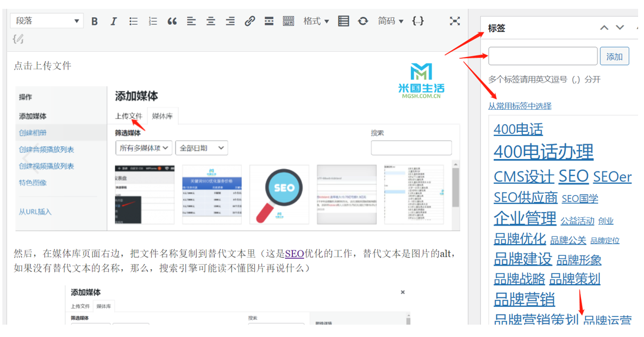Choose the 品牌营销 tag

tap(525, 300)
